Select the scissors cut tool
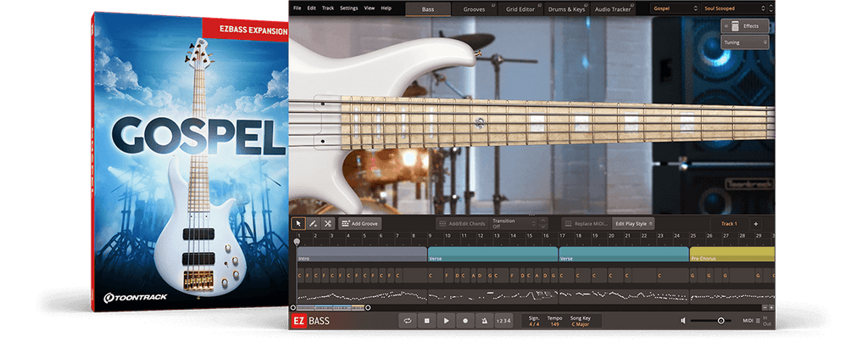 point(328,224)
